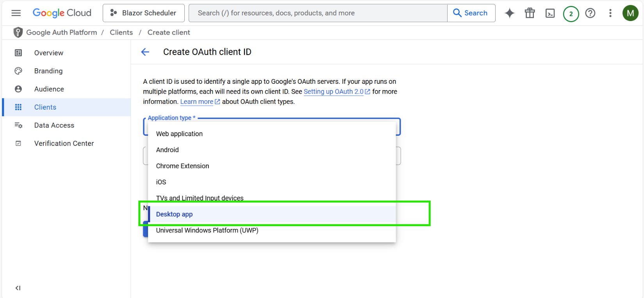The width and height of the screenshot is (644, 298).
Task: Select iOS application type
Action: pyautogui.click(x=272, y=182)
